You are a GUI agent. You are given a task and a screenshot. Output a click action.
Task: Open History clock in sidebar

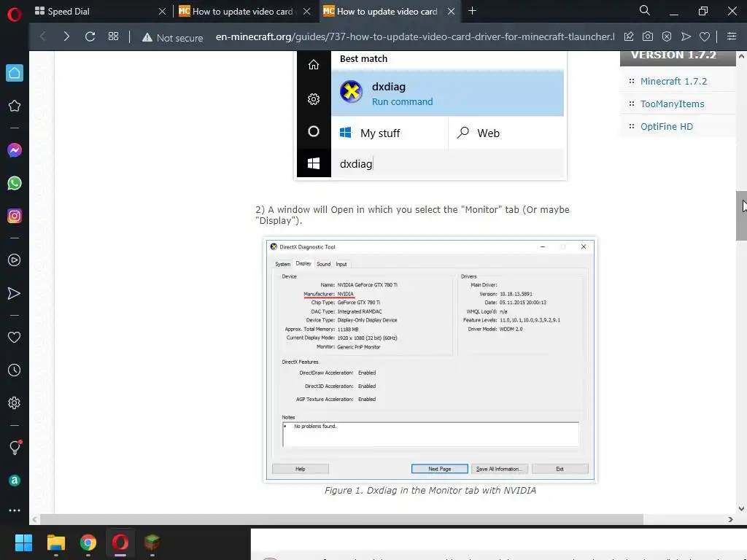[x=15, y=370]
